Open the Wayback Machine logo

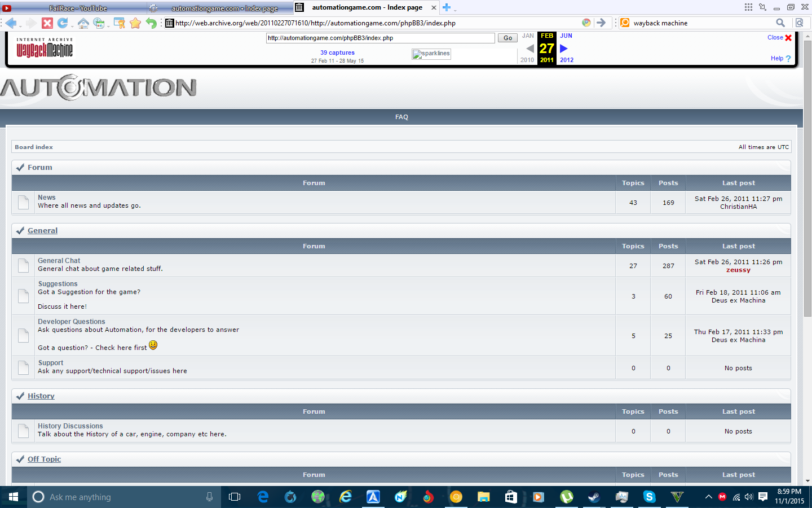(x=45, y=48)
